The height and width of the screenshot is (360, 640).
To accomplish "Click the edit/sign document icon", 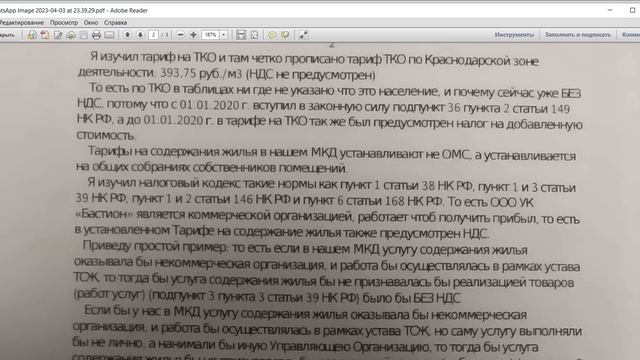I will pos(58,35).
